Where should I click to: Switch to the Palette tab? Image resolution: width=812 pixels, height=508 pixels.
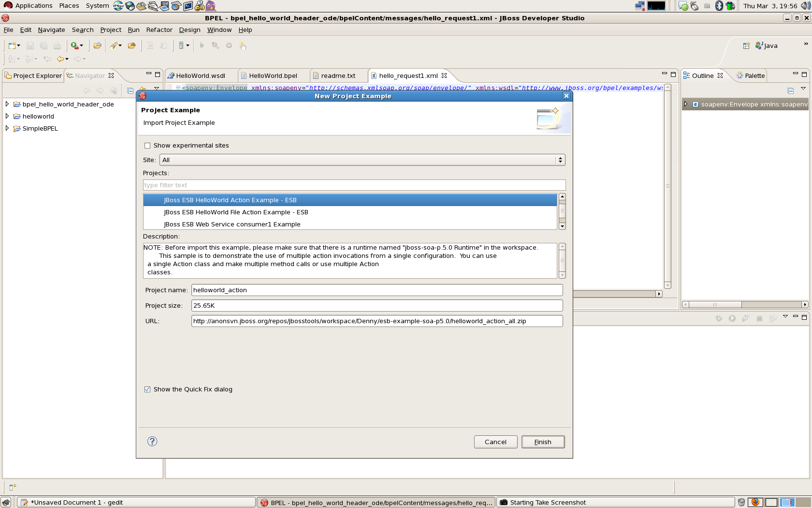[x=751, y=76]
